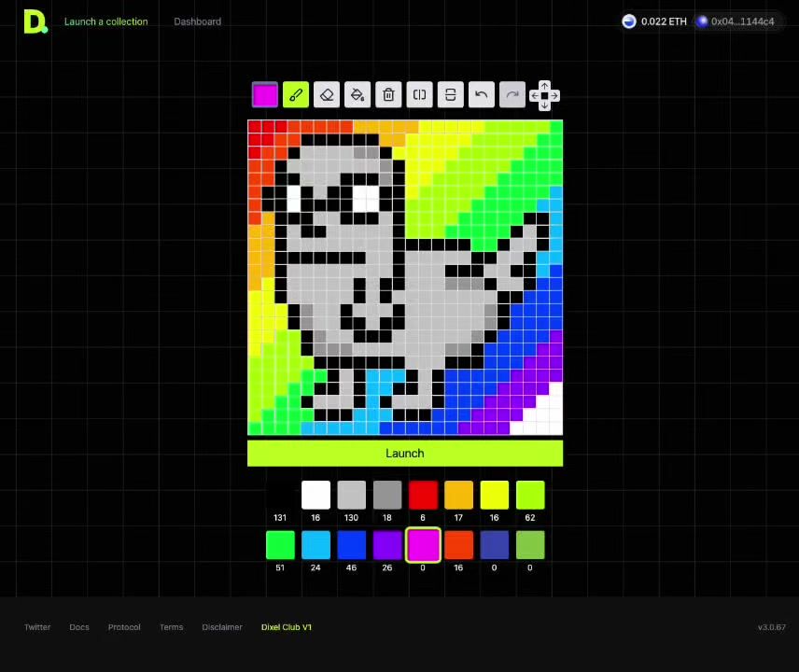The width and height of the screenshot is (799, 672).
Task: Shift the canvas left with arrow
Action: [x=535, y=95]
